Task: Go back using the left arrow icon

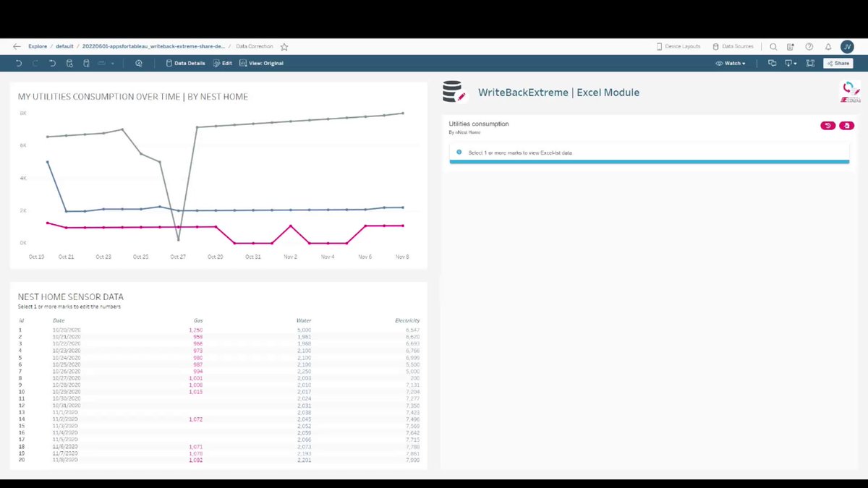Action: (17, 46)
